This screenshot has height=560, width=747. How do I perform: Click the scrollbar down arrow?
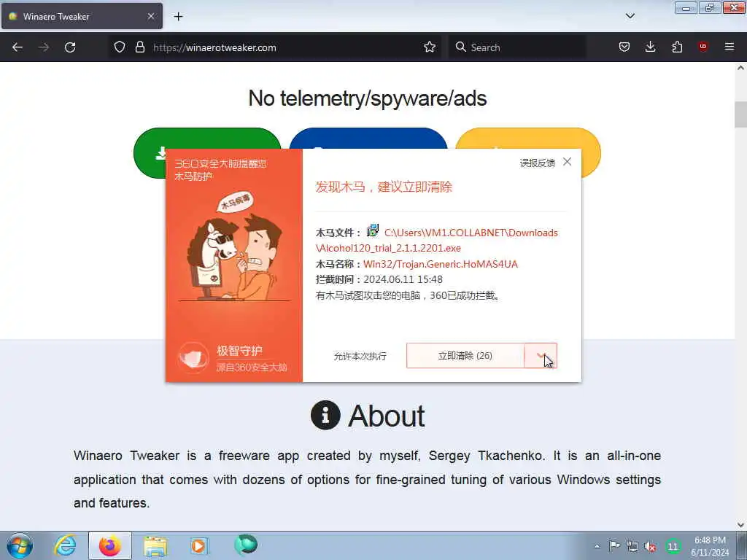(740, 525)
